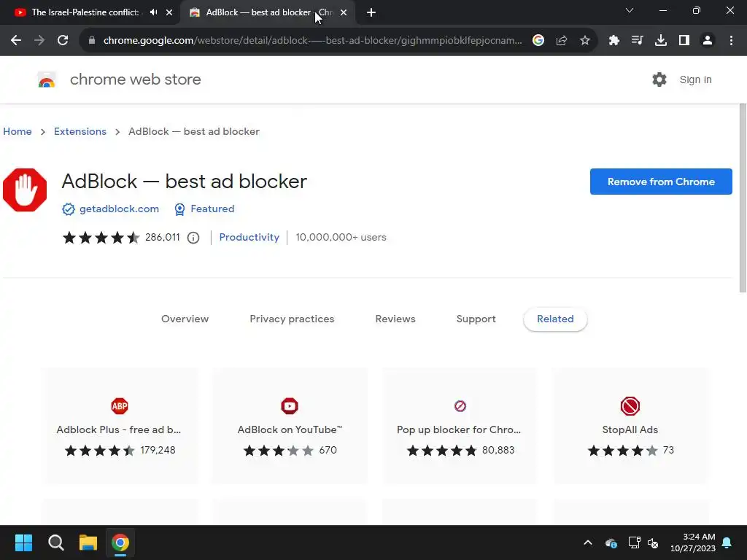This screenshot has height=560, width=747.
Task: Click the AdBlock five-star rating
Action: [101, 238]
